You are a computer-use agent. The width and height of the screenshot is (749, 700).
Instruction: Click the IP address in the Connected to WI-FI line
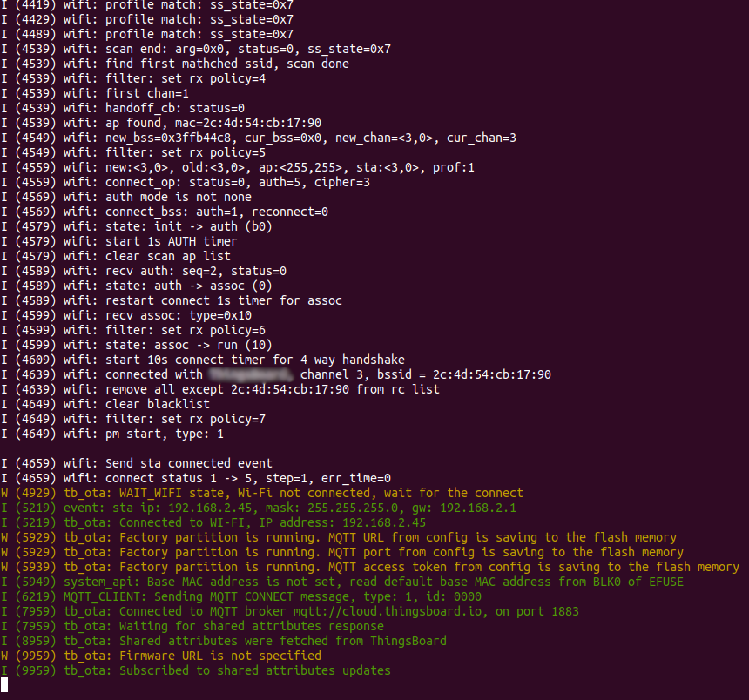click(x=384, y=522)
